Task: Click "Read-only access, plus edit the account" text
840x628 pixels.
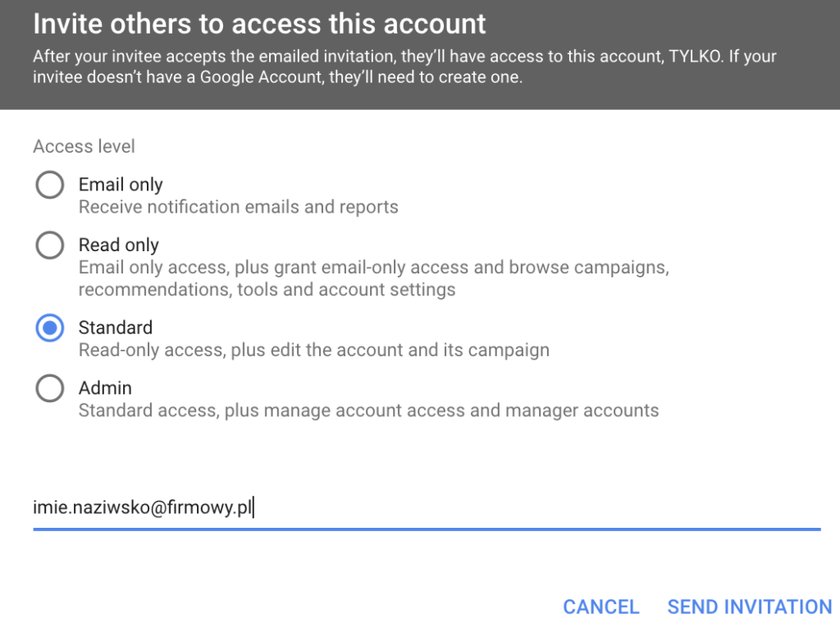Action: pos(313,350)
